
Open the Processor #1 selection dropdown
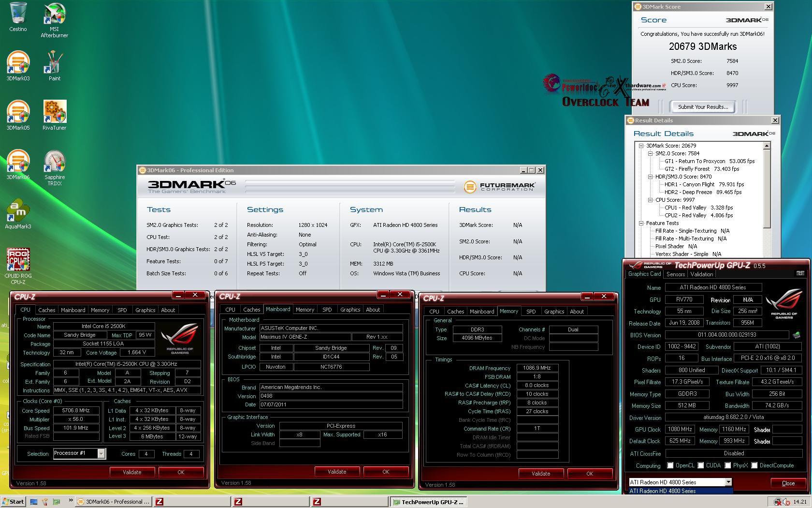tap(101, 453)
